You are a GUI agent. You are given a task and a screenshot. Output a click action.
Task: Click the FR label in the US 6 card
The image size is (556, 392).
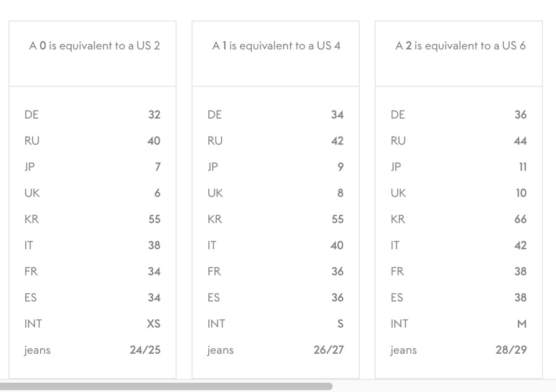(397, 272)
